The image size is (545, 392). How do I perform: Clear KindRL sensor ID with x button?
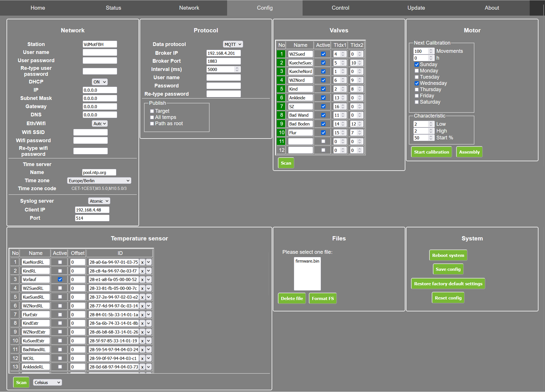(x=142, y=271)
